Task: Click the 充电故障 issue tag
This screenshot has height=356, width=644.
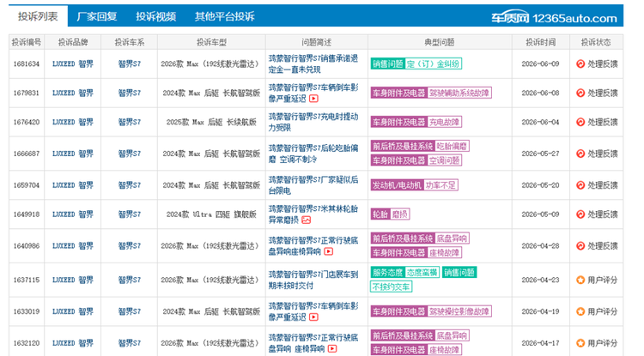Action: pos(445,122)
